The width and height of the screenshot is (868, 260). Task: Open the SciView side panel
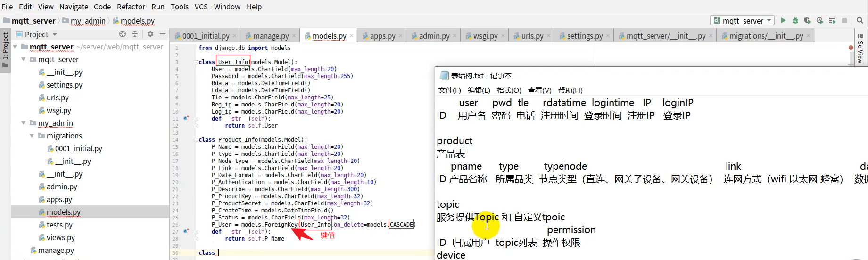click(x=860, y=49)
